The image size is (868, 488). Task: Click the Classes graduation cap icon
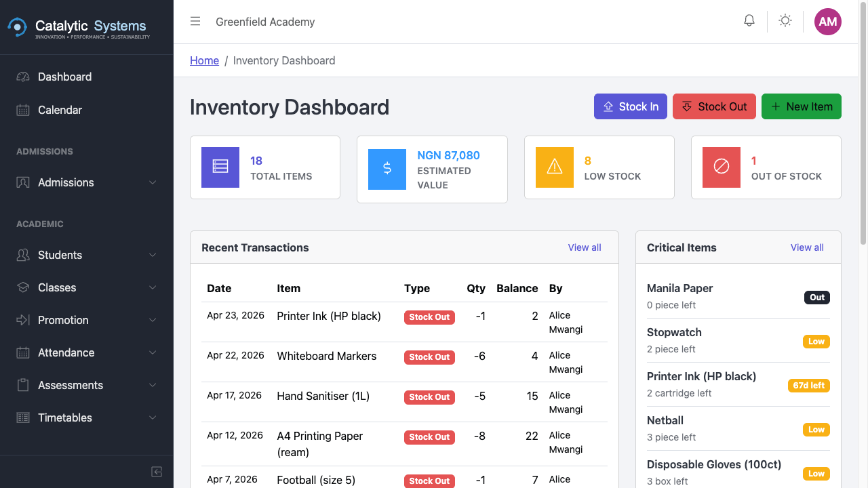pos(23,287)
